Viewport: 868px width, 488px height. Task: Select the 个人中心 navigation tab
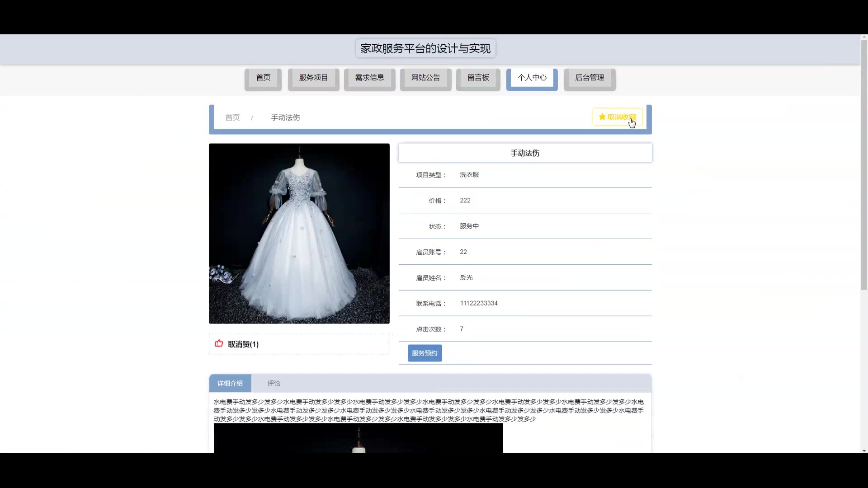click(x=532, y=78)
